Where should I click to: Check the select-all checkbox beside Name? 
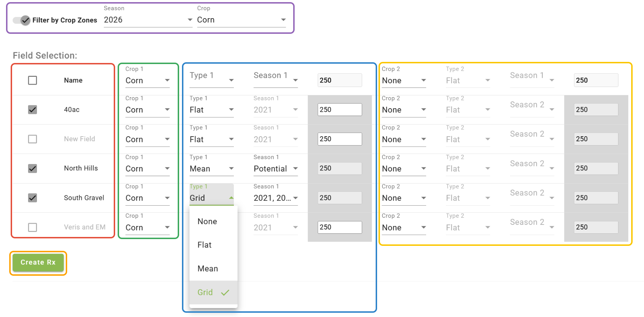coord(32,80)
